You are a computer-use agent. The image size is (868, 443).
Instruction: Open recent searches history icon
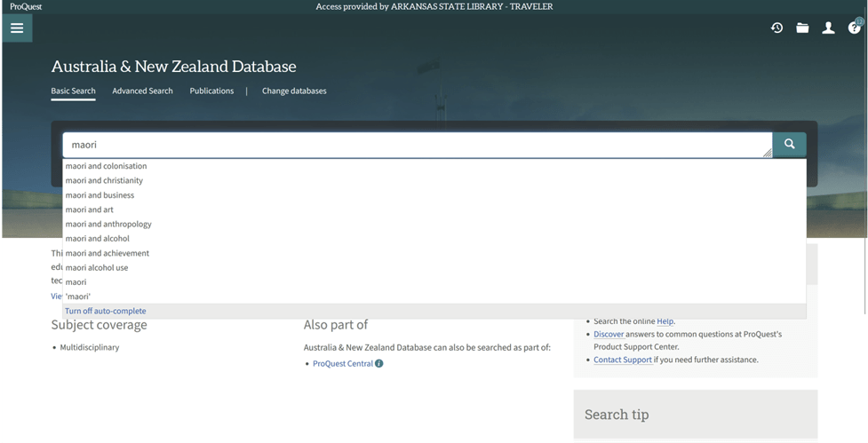[x=776, y=28]
